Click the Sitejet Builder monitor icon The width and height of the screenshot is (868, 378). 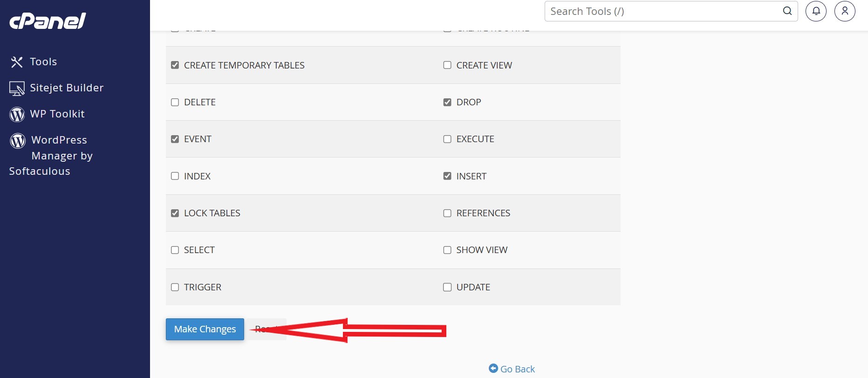pos(17,88)
